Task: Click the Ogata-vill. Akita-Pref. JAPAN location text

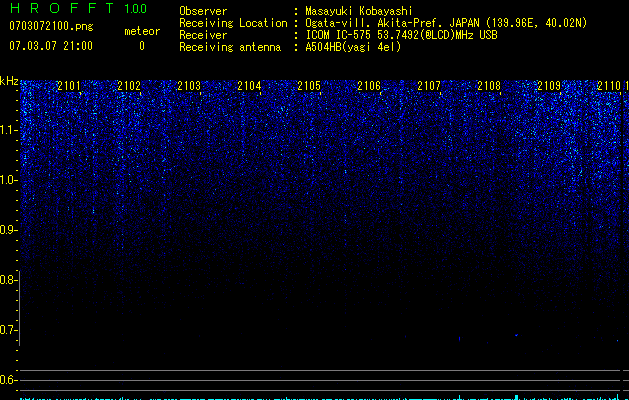Action: point(446,23)
